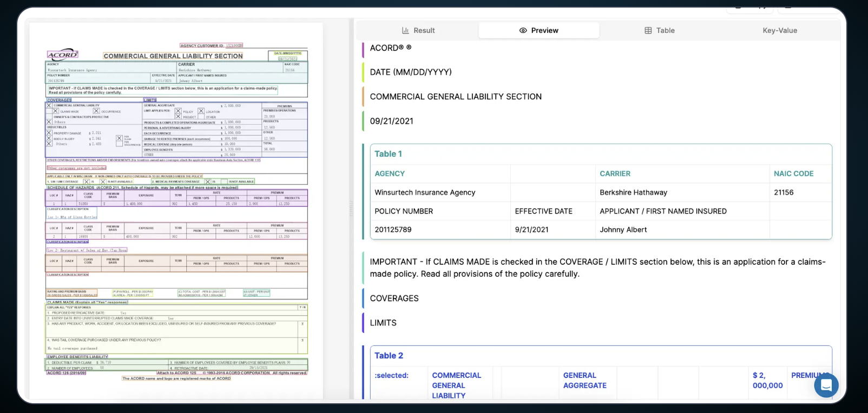This screenshot has height=413, width=868.
Task: Click the Table 2 heading
Action: tap(389, 356)
